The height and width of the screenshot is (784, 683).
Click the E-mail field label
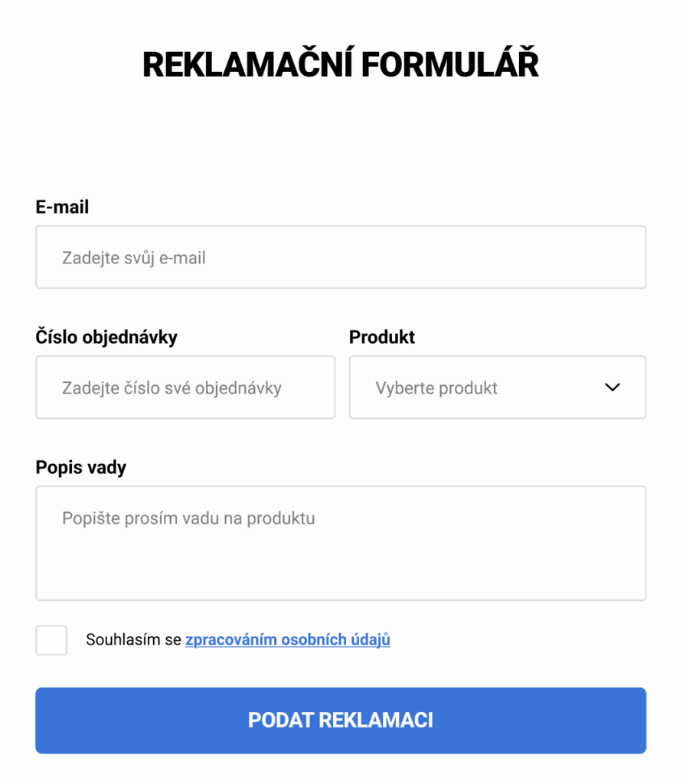tap(62, 207)
